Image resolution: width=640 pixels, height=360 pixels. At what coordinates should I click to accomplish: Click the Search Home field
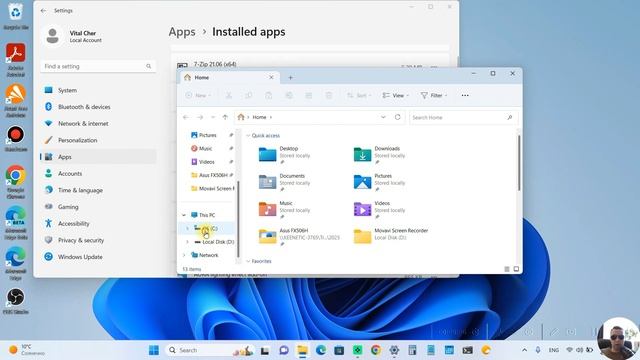tap(463, 118)
